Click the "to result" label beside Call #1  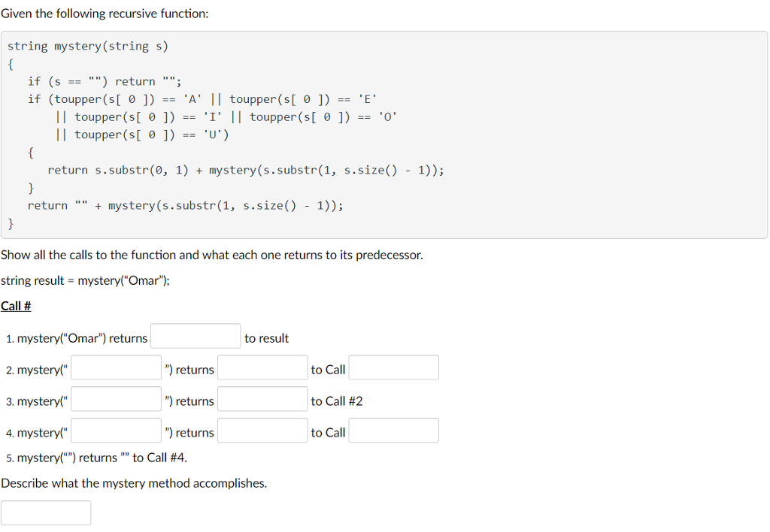(x=266, y=337)
